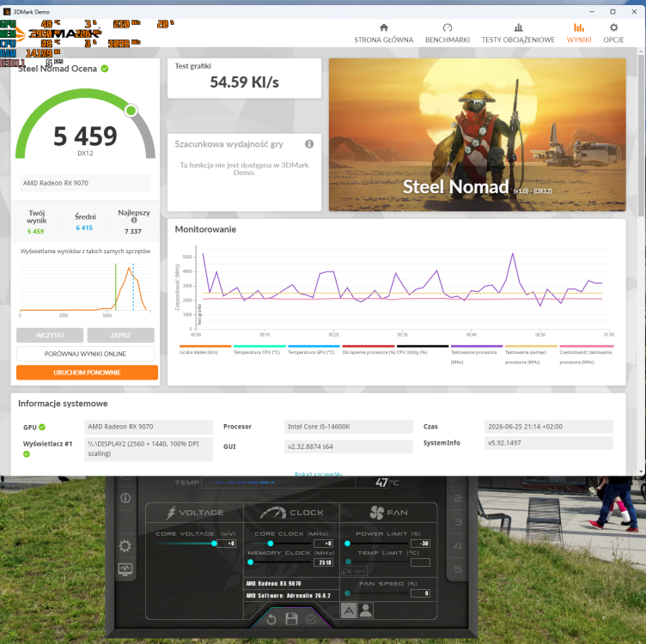The image size is (646, 644).
Task: Click Uruchom ponownie run again button
Action: (87, 373)
